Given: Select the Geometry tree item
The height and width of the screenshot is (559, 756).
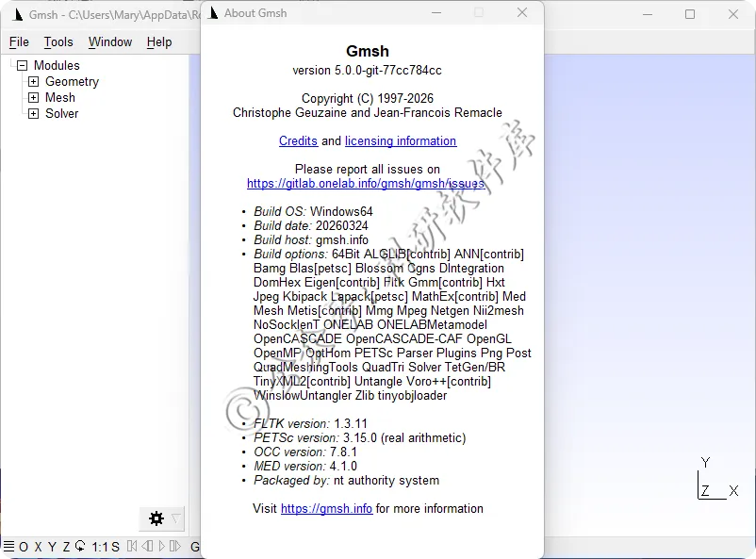Looking at the screenshot, I should (72, 81).
